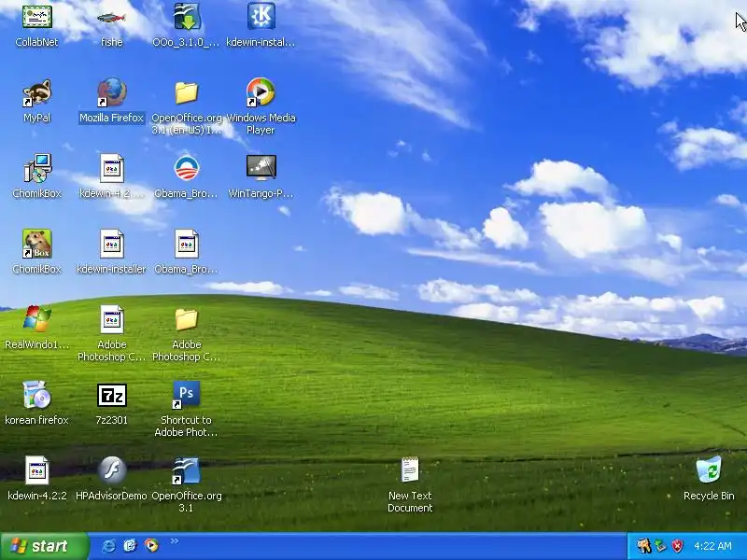Select the WinTango-P... icon

[x=261, y=168]
